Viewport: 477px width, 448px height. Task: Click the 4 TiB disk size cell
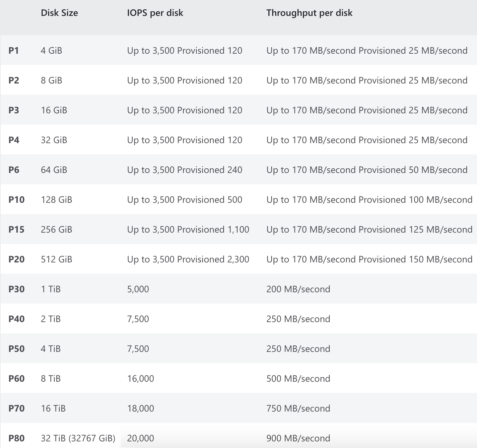pyautogui.click(x=51, y=349)
